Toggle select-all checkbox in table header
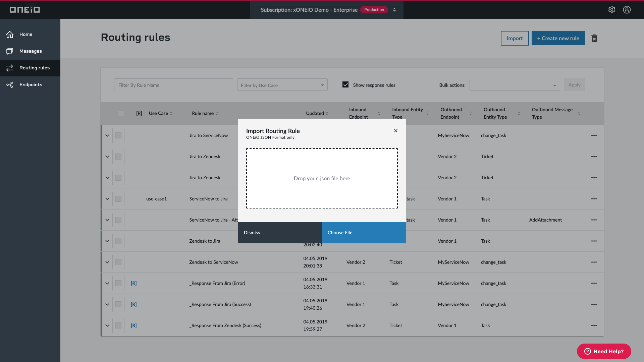The image size is (644, 362). click(121, 113)
